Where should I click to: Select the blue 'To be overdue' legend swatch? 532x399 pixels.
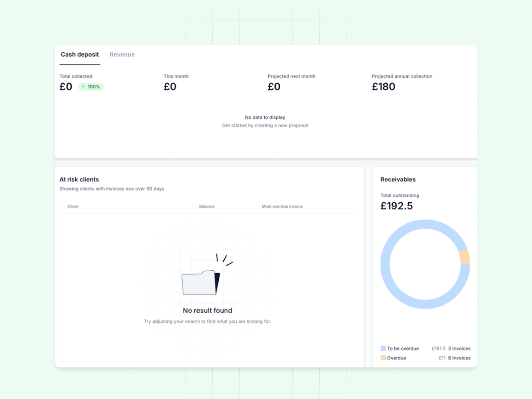coord(383,348)
